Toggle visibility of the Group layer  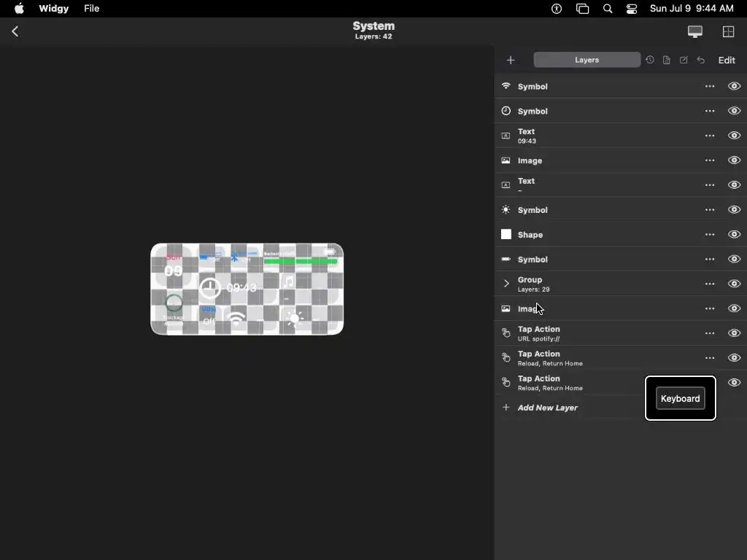(x=734, y=284)
